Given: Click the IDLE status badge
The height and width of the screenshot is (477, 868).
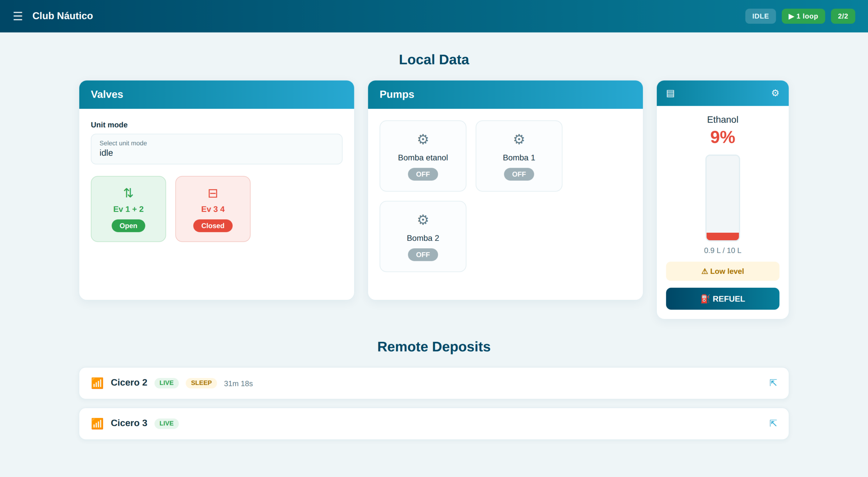Looking at the screenshot, I should point(760,16).
